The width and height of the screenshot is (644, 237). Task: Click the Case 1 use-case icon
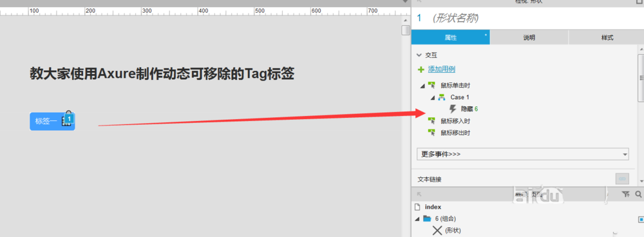coord(442,97)
